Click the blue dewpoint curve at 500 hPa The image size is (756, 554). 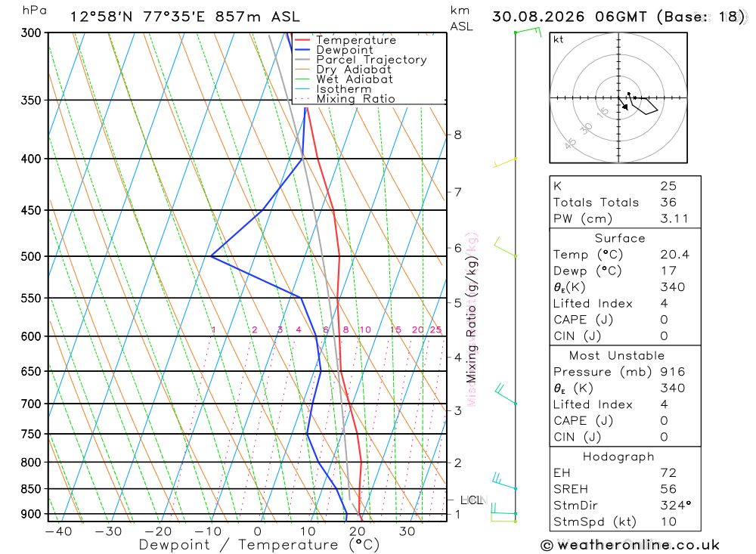[211, 256]
